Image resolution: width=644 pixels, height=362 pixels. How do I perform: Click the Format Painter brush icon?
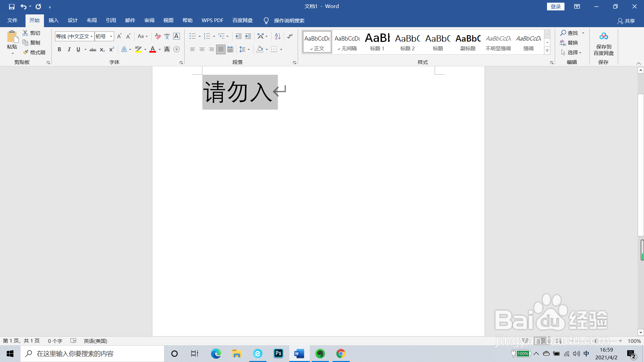pos(25,52)
